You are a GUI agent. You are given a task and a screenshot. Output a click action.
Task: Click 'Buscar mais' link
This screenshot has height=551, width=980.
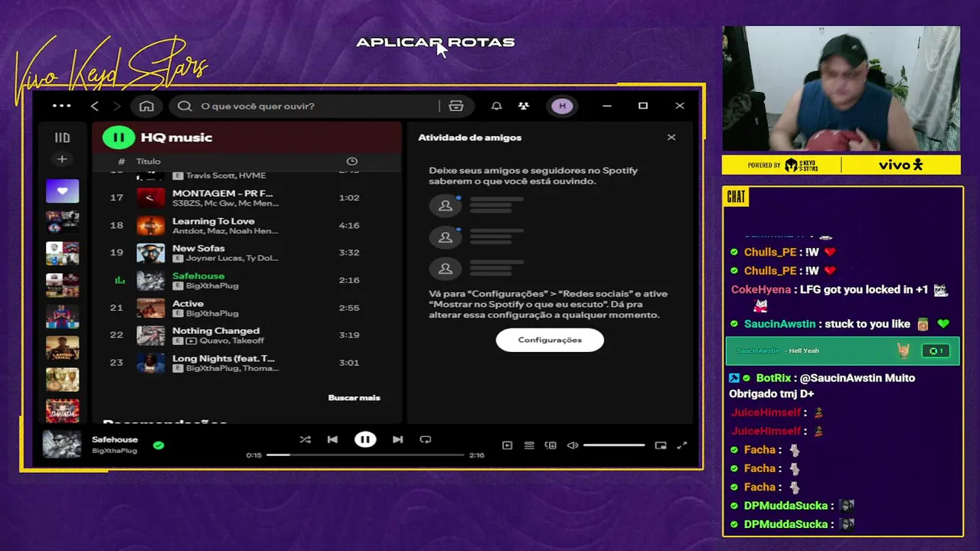click(354, 398)
